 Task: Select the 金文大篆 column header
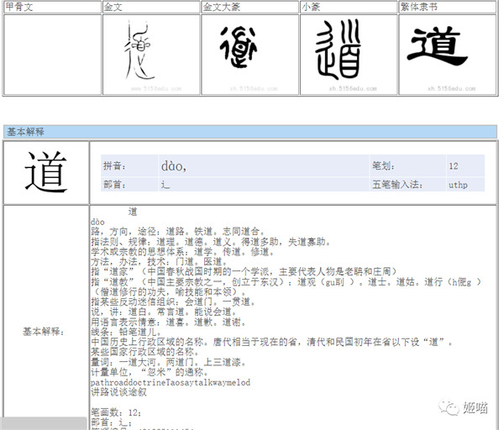(x=221, y=7)
